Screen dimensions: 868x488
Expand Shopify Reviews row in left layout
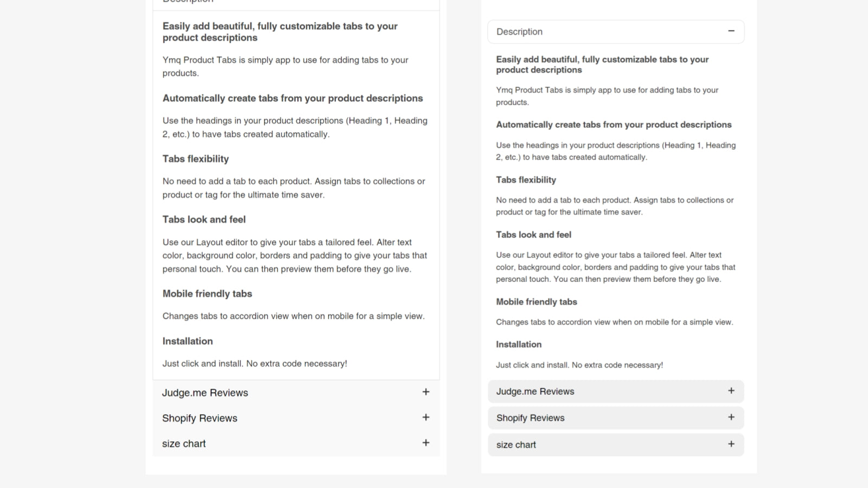[296, 418]
